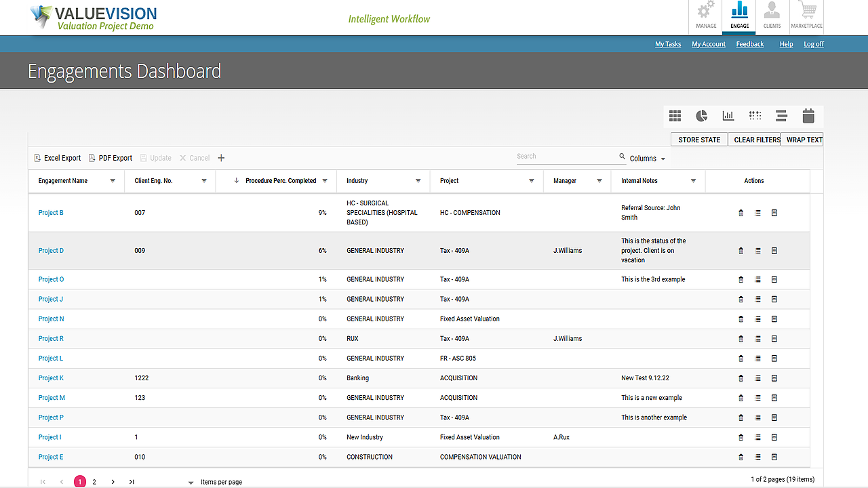Select page 1 in pagination
The height and width of the screenshot is (488, 868).
[80, 482]
